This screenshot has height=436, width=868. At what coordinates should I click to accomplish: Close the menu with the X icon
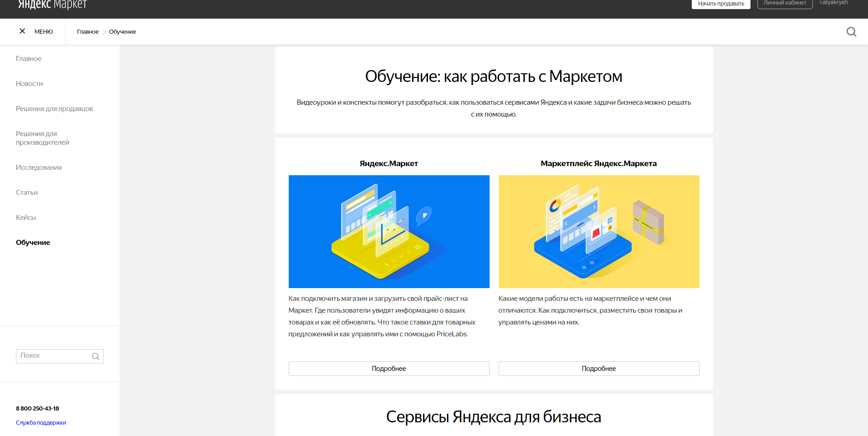coord(22,31)
